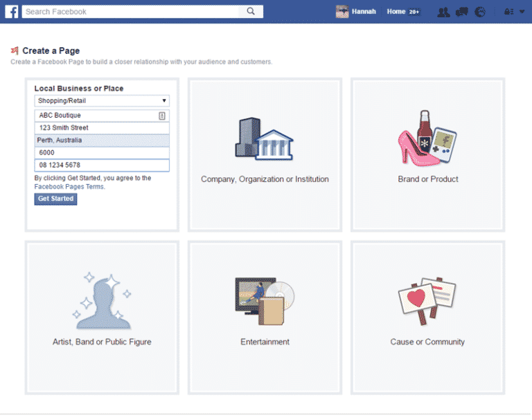Choose Company, Organization or Institution label
The height and width of the screenshot is (420, 532).
click(265, 179)
